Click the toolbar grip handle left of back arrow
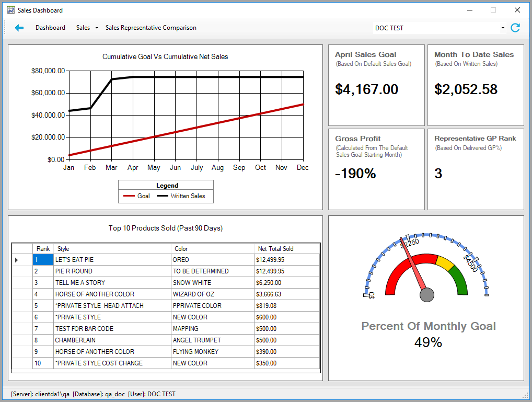The height and width of the screenshot is (402, 532). [5, 28]
